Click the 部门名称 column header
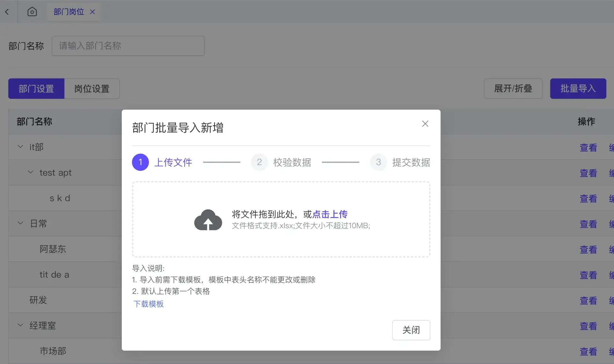Screen dimensions: 614x364 (x=34, y=121)
